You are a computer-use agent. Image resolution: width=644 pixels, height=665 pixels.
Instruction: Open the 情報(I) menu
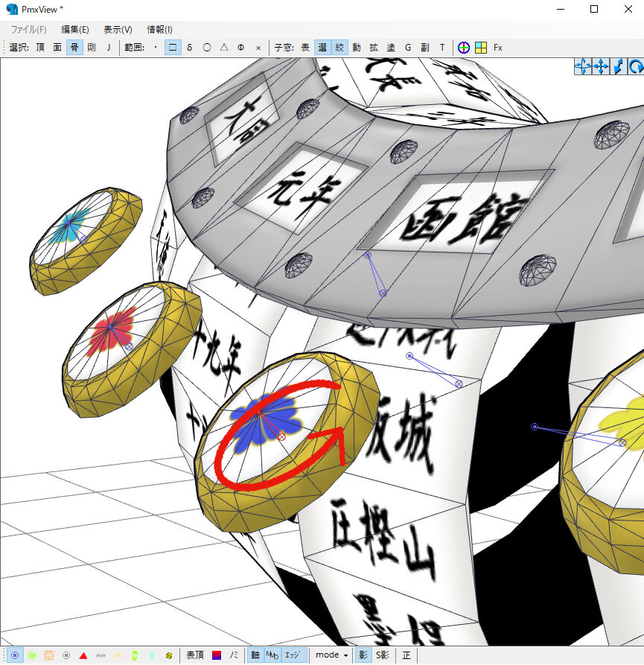pyautogui.click(x=159, y=30)
